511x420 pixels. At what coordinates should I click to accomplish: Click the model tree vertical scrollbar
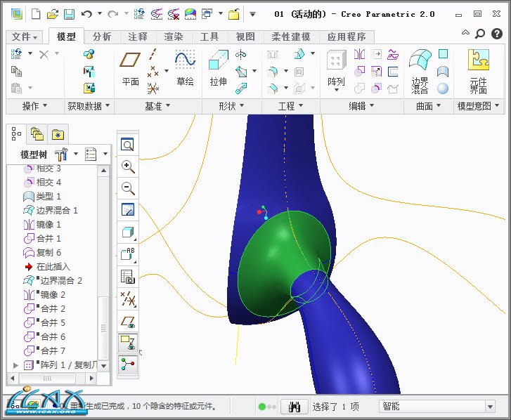(x=104, y=267)
